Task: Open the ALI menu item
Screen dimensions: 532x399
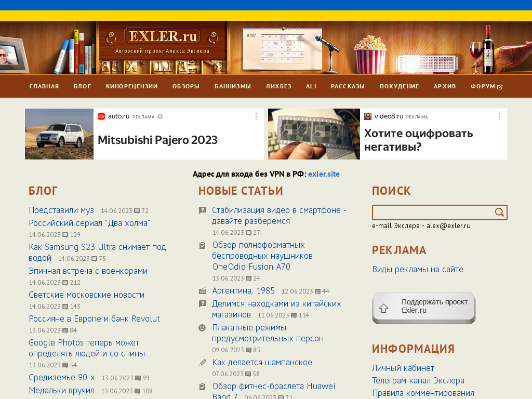Action: coord(311,86)
